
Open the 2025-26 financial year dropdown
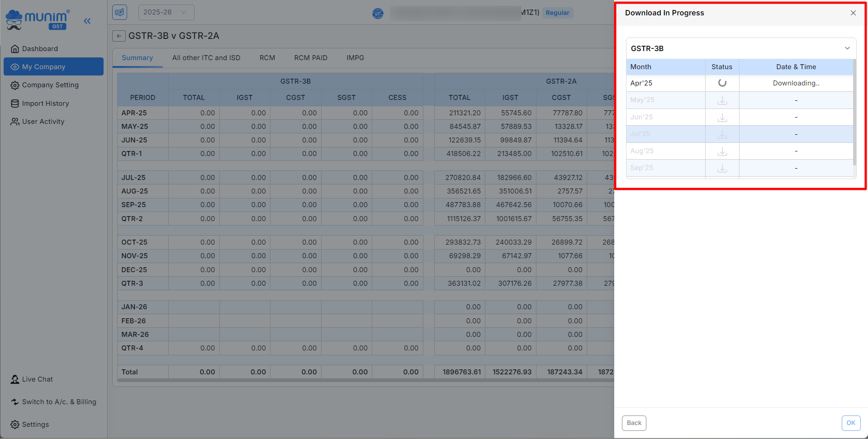point(166,12)
